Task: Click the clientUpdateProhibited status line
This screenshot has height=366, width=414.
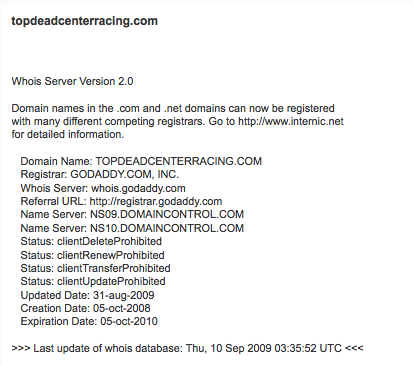Action: [x=93, y=281]
